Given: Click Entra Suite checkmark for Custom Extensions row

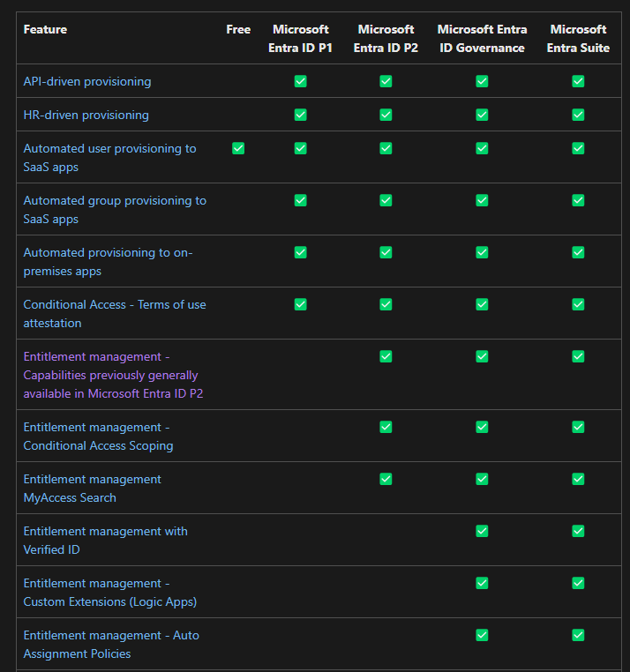Looking at the screenshot, I should 578,583.
